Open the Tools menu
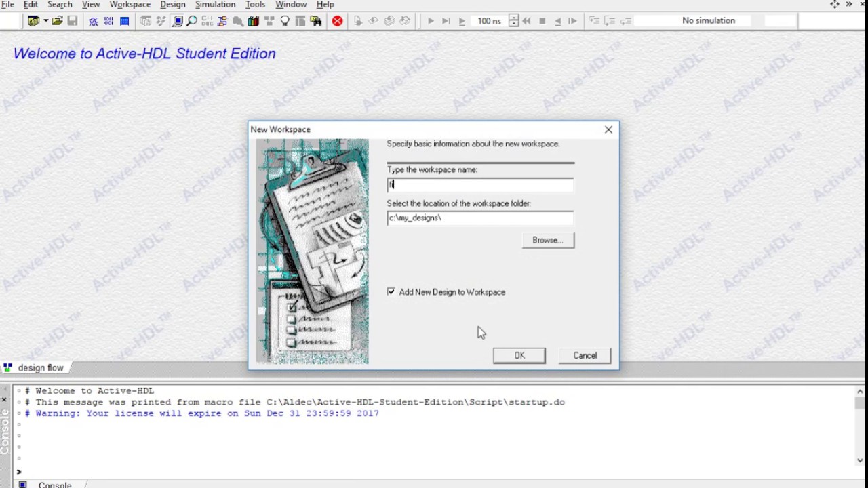 click(x=255, y=5)
